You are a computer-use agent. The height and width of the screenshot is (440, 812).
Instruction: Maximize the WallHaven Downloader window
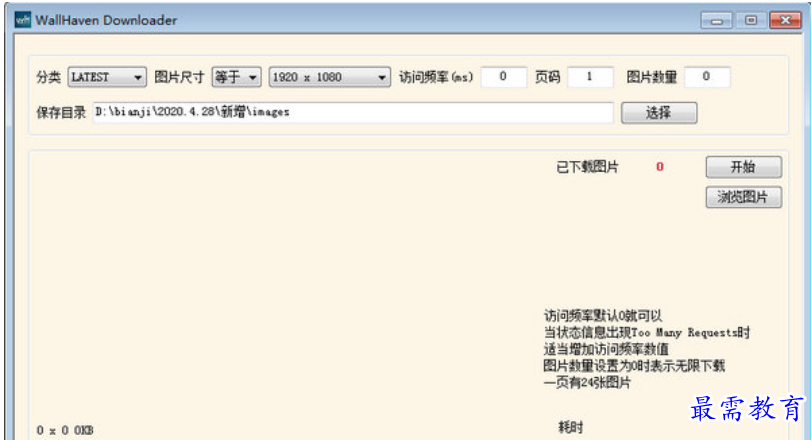(x=751, y=20)
